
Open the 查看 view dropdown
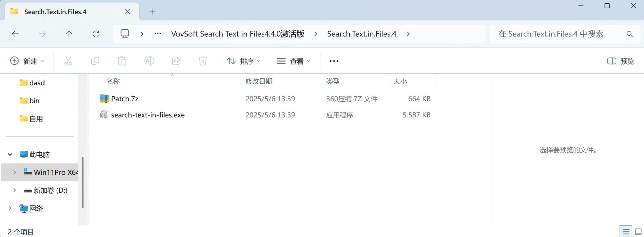click(x=293, y=61)
